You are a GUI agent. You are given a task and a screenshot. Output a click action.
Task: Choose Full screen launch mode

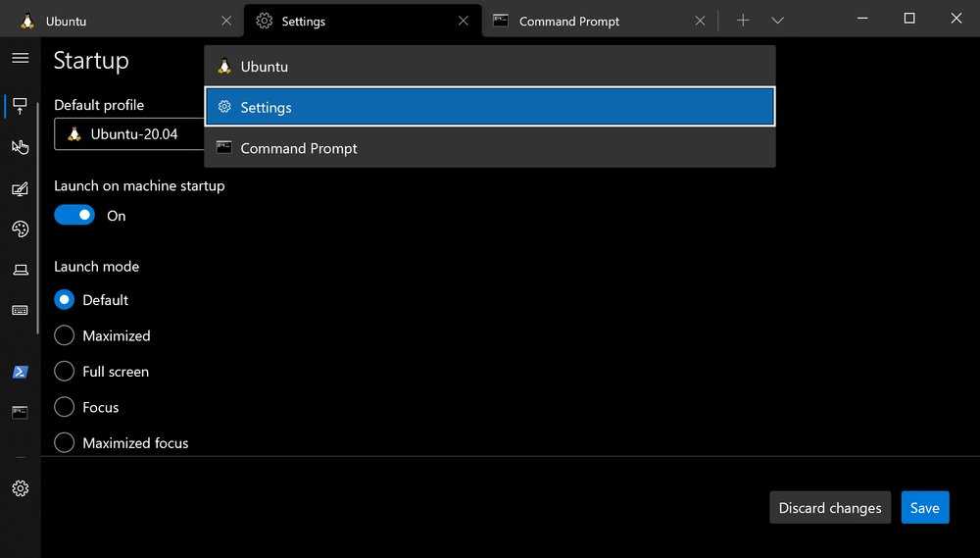click(65, 372)
